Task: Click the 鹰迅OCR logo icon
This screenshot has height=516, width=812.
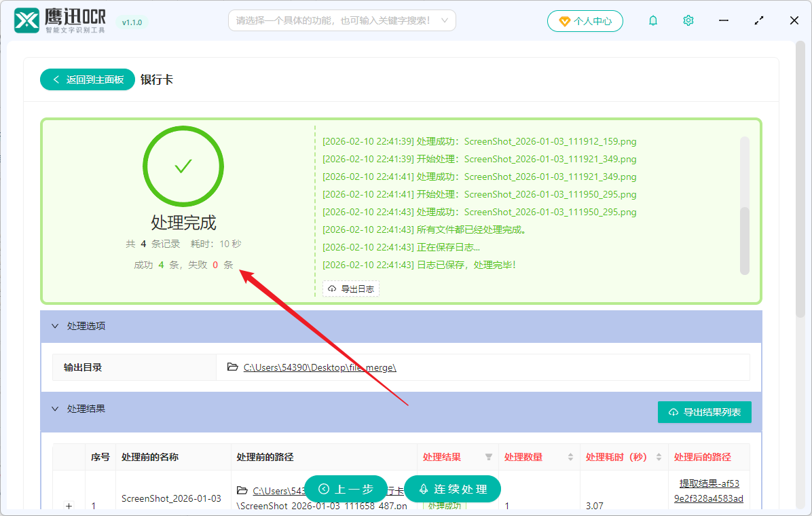Action: tap(26, 20)
